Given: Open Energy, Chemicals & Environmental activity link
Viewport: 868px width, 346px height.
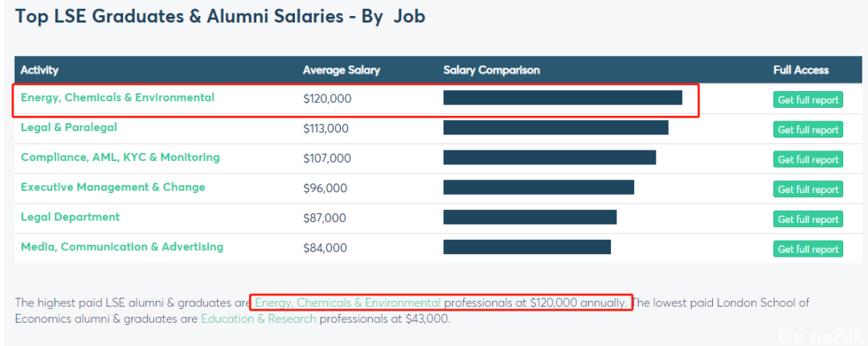Looking at the screenshot, I should coord(117,97).
